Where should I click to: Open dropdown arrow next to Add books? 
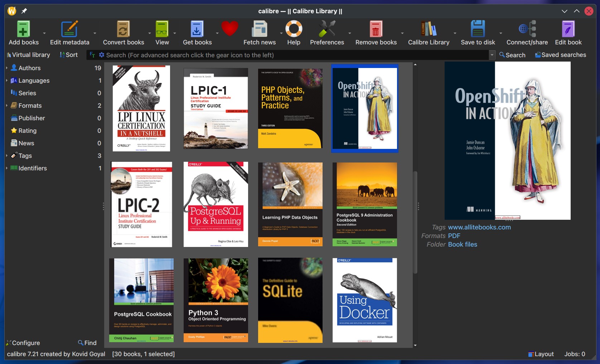[44, 33]
